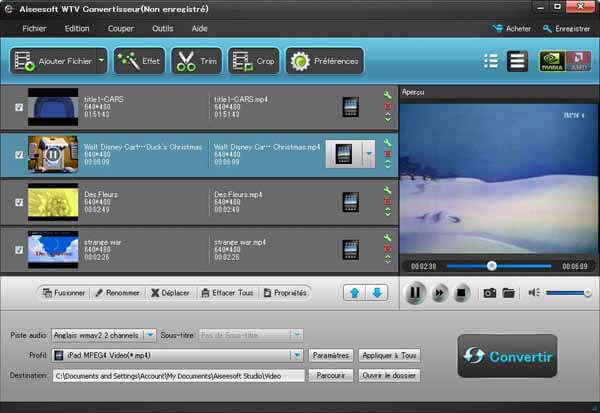Remove Walt Disney row with red icon
The height and width of the screenshot is (413, 600).
(388, 153)
